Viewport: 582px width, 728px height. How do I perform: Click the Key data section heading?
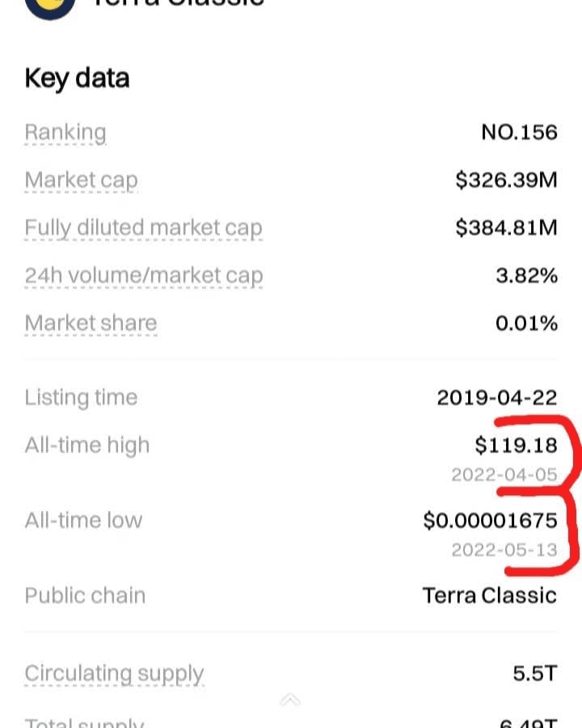pos(77,78)
